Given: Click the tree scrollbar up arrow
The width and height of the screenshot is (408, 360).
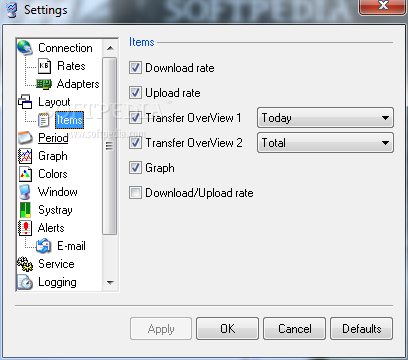Looking at the screenshot, I should 110,48.
